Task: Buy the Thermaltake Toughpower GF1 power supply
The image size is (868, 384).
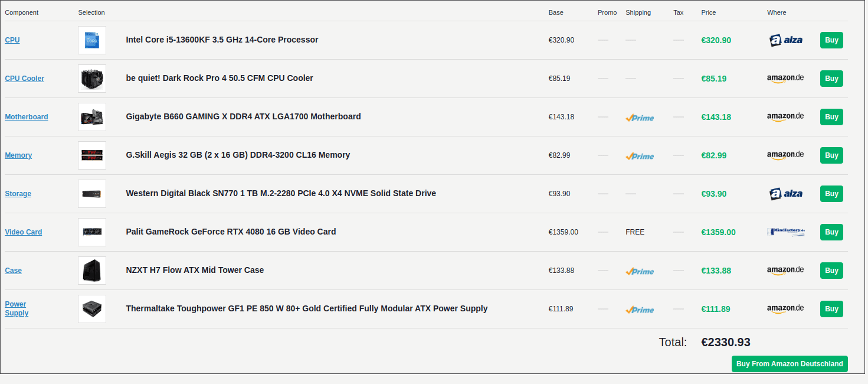Action: (x=831, y=309)
